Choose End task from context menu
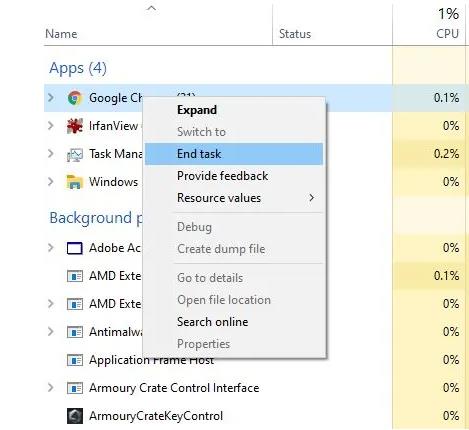This screenshot has height=430, width=469. coord(234,154)
